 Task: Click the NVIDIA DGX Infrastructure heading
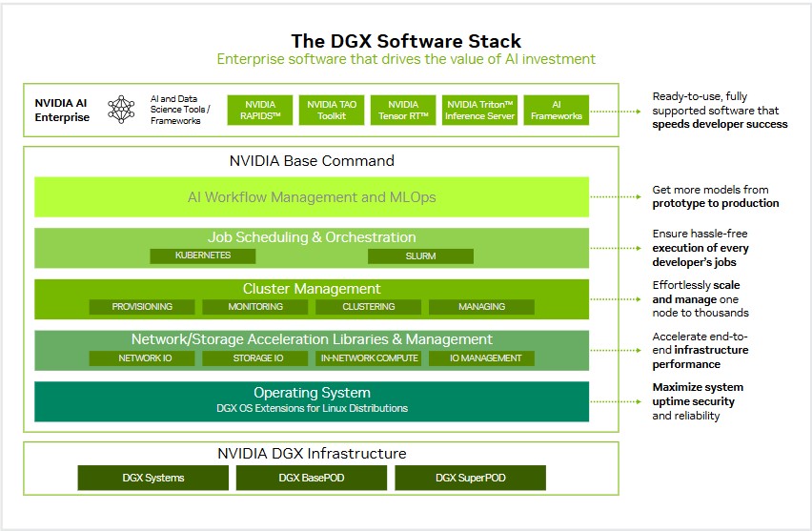[x=312, y=453]
